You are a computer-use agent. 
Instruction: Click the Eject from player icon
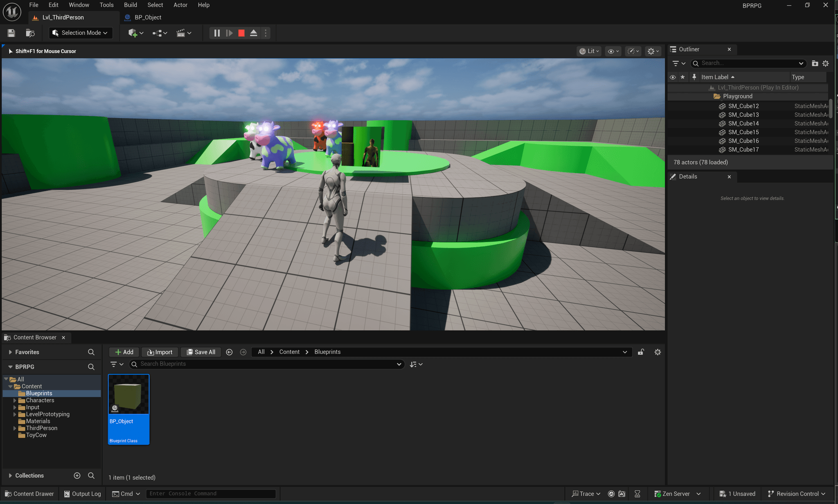tap(254, 33)
